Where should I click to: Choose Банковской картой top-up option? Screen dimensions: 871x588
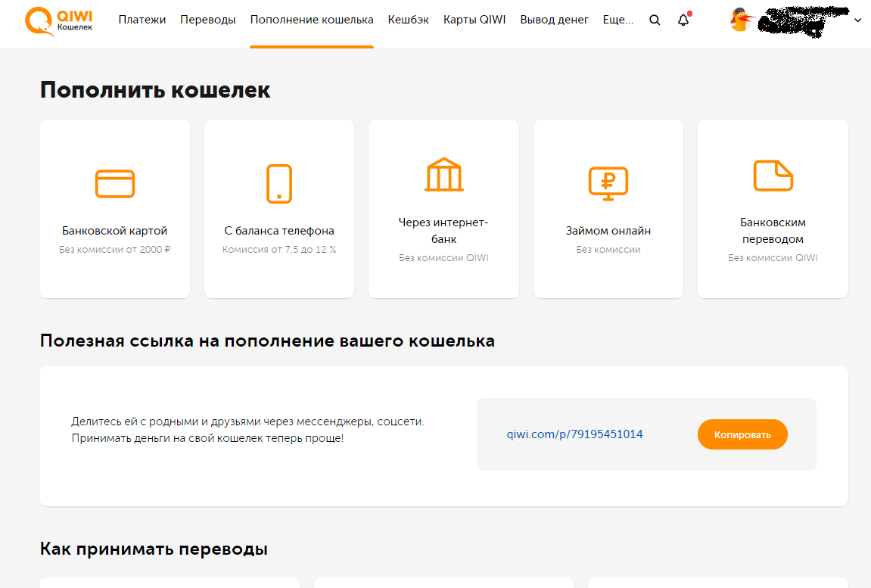(x=115, y=209)
